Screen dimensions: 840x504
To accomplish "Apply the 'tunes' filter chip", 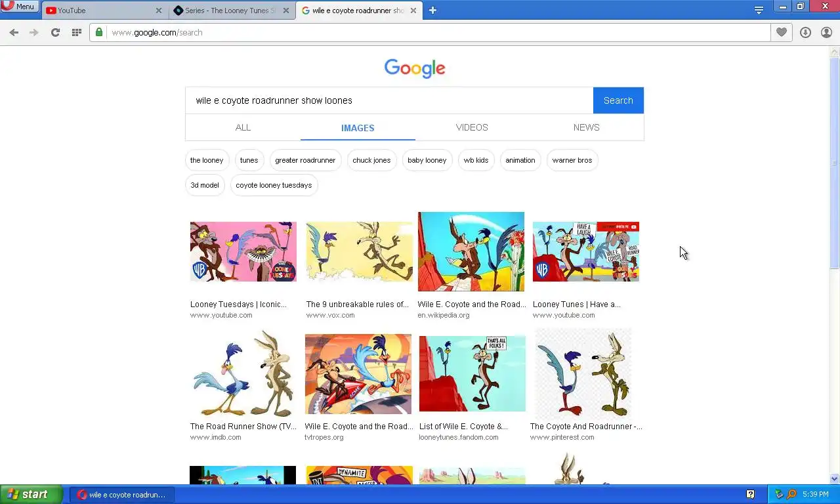I will tap(249, 160).
